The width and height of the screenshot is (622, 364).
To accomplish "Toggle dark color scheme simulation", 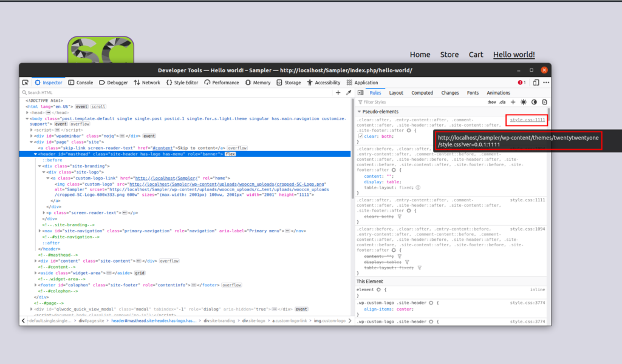I will click(x=535, y=102).
